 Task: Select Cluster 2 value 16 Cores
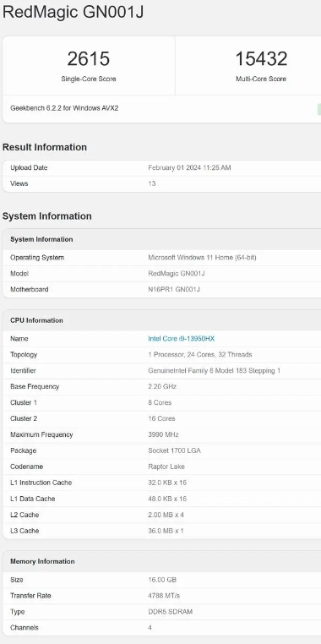(x=161, y=418)
